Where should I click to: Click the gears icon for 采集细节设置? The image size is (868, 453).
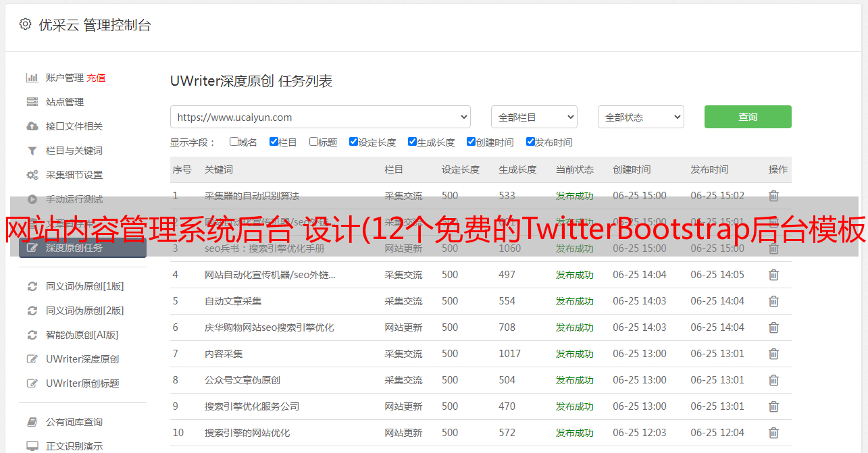(32, 175)
